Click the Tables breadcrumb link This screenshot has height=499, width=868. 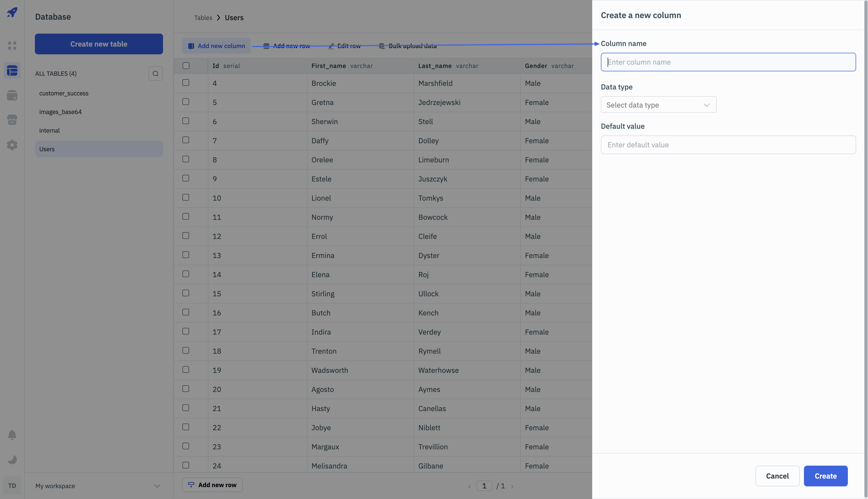tap(203, 18)
